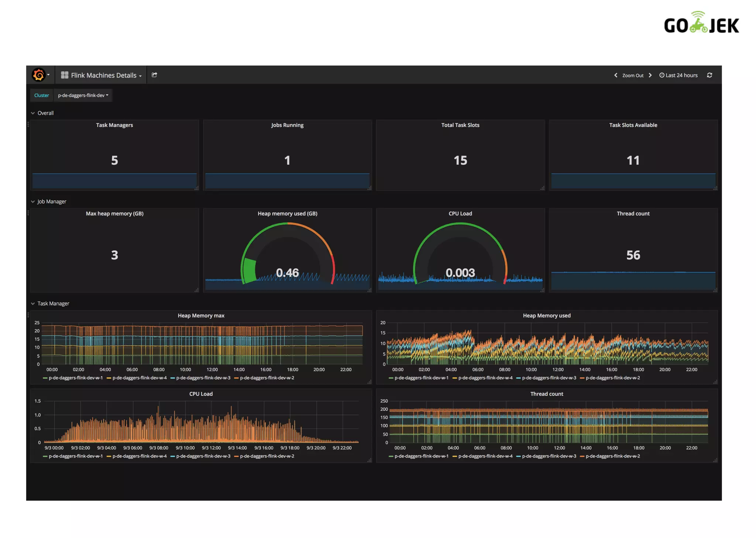Open the Last 24 hours time picker

pos(681,75)
